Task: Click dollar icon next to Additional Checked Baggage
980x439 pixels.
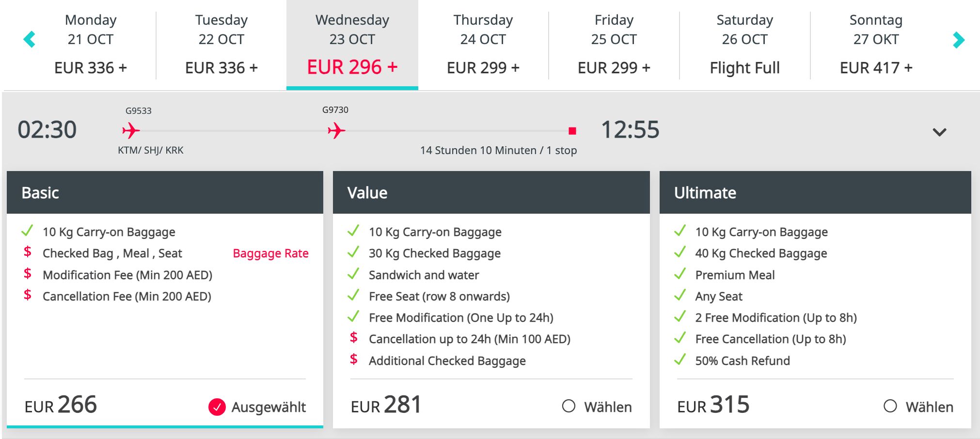Action: click(x=354, y=360)
